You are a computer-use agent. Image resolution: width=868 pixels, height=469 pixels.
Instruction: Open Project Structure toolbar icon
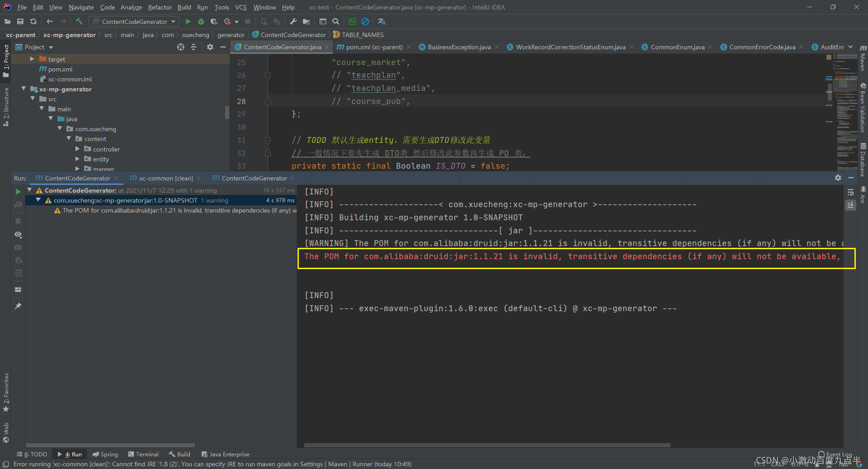[307, 21]
